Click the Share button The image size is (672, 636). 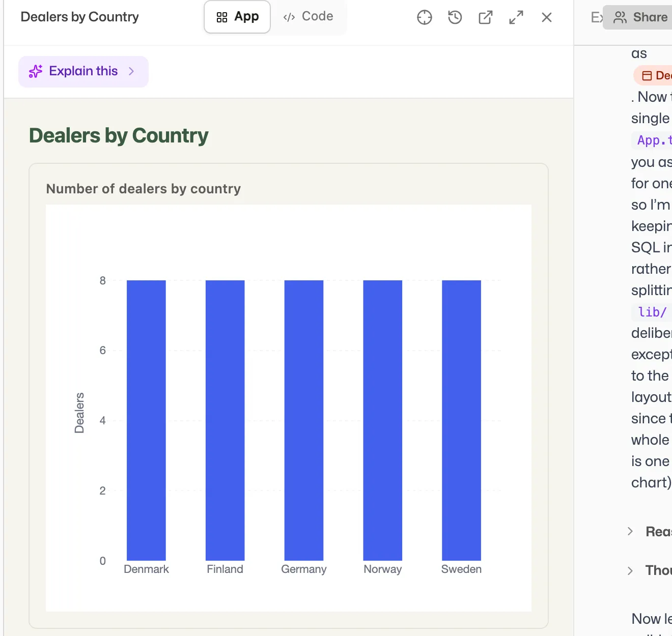(x=638, y=17)
